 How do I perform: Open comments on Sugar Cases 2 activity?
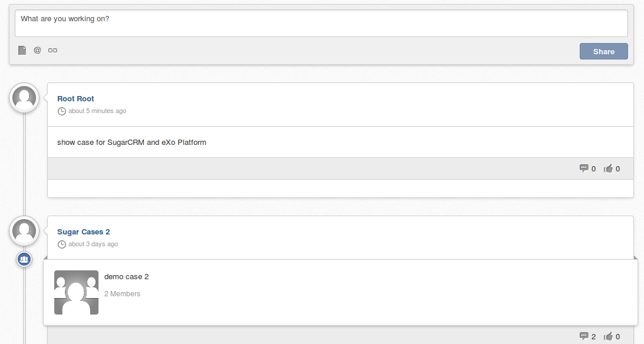coord(587,336)
